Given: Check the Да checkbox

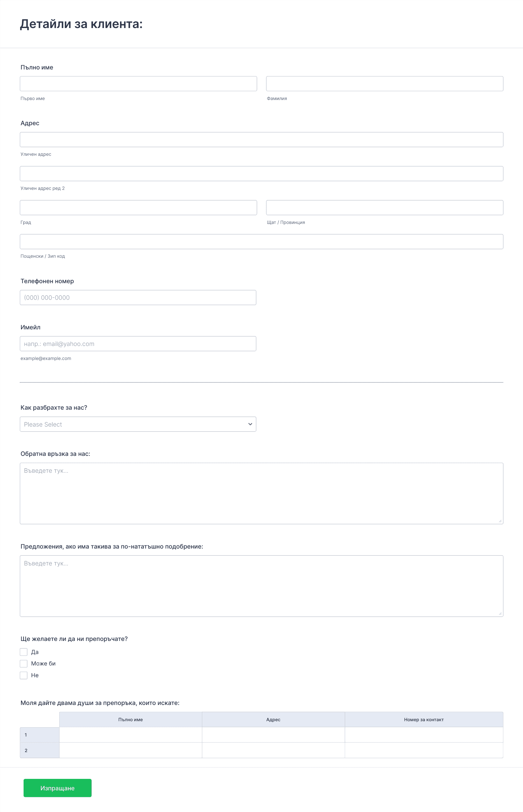Looking at the screenshot, I should (x=24, y=652).
